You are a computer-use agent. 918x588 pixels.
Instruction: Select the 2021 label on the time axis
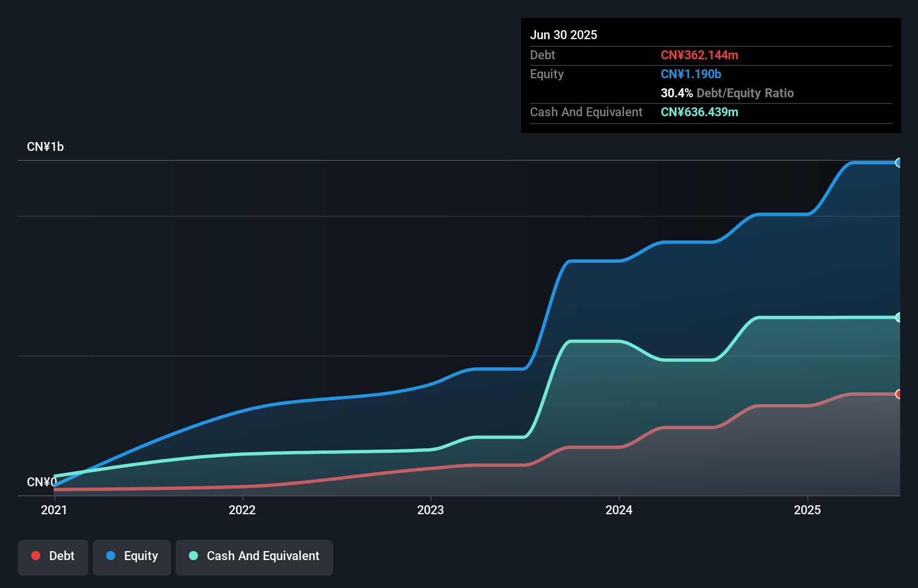(54, 510)
